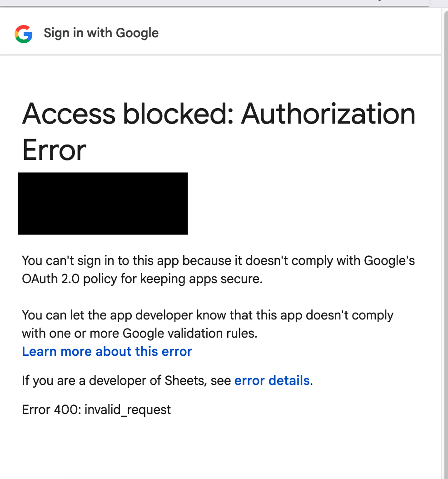Click the "Sign in with Google" header text
The height and width of the screenshot is (479, 448).
tap(101, 33)
